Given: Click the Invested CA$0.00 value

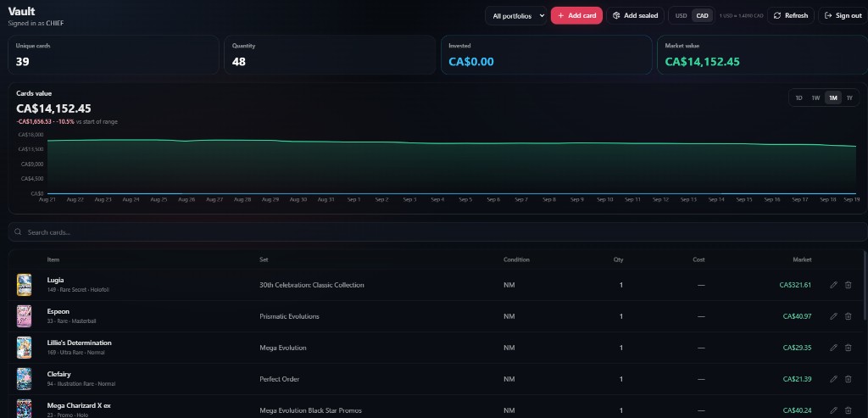Looking at the screenshot, I should point(471,61).
